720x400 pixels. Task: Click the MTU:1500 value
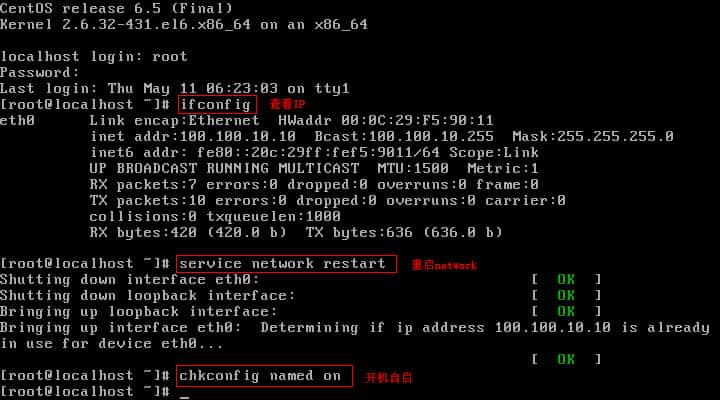(413, 168)
